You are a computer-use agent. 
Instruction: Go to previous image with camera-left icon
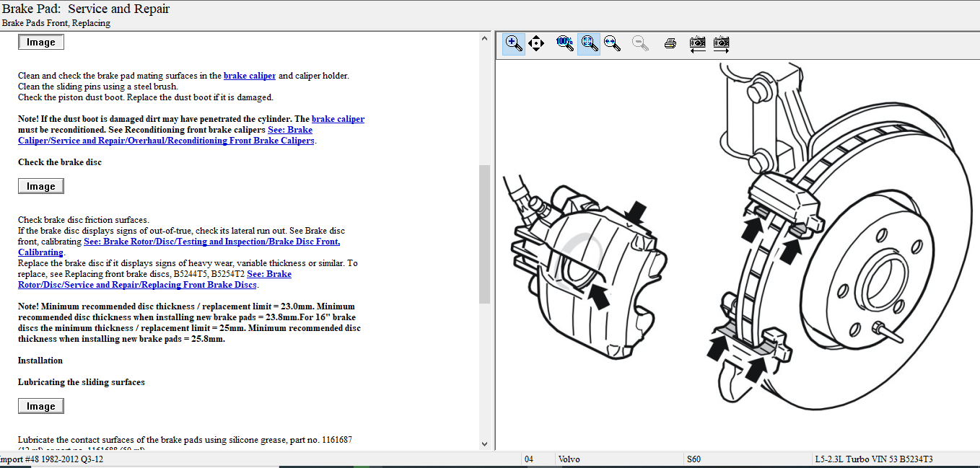click(x=697, y=43)
